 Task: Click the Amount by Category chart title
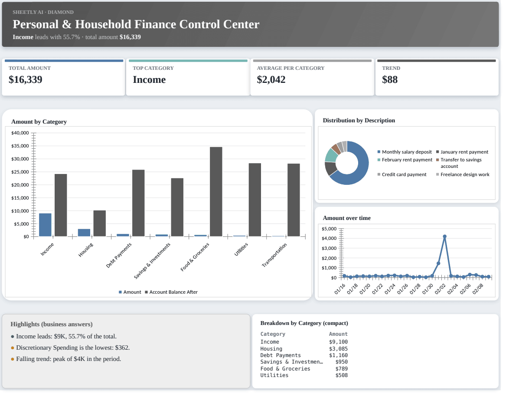(x=39, y=121)
